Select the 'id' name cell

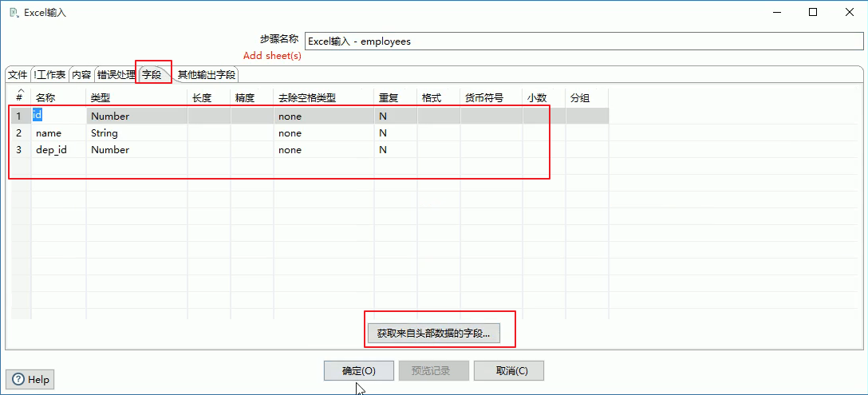pos(59,117)
